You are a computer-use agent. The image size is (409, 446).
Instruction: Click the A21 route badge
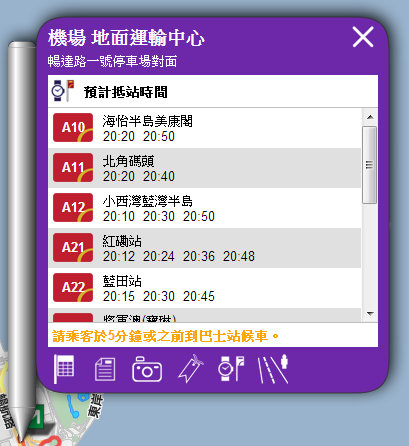[73, 248]
